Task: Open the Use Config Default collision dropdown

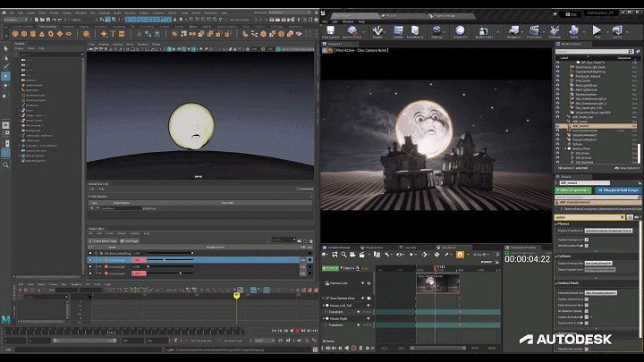Action: tap(598, 263)
